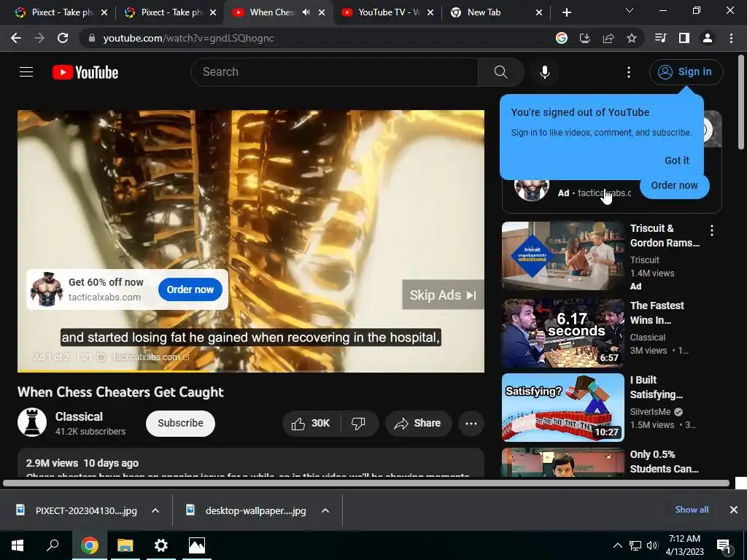747x560 pixels.
Task: Open Chrome from the Windows taskbar
Action: pos(90,545)
